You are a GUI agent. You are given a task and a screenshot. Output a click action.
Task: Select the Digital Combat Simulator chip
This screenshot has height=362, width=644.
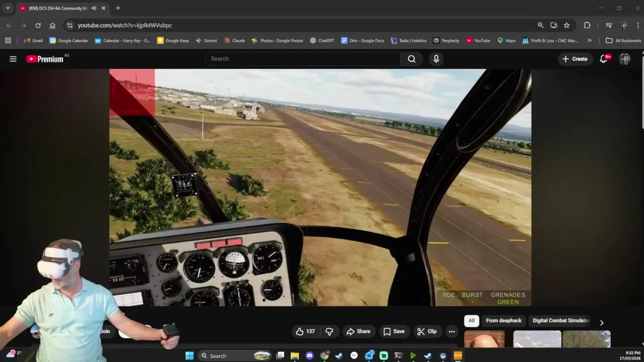561,320
